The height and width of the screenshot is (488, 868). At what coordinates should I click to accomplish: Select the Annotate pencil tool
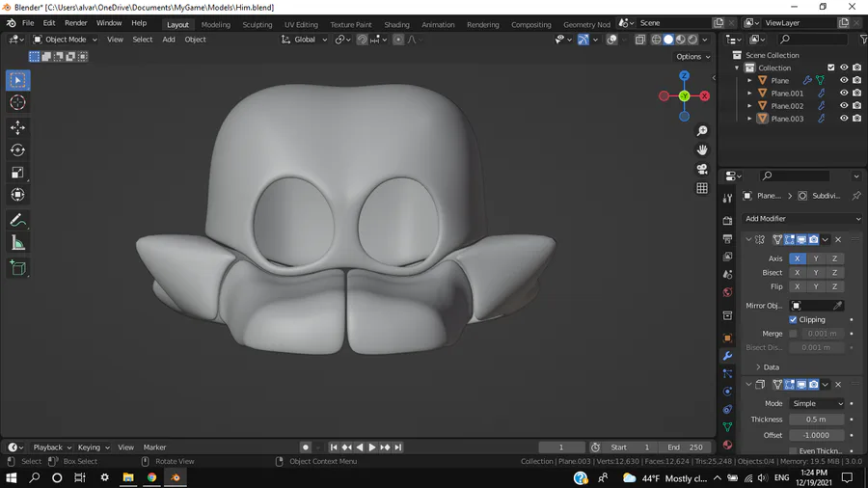(17, 221)
